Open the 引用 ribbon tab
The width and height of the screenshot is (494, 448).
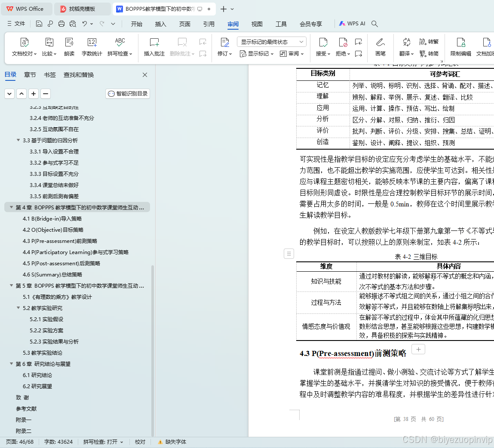209,24
